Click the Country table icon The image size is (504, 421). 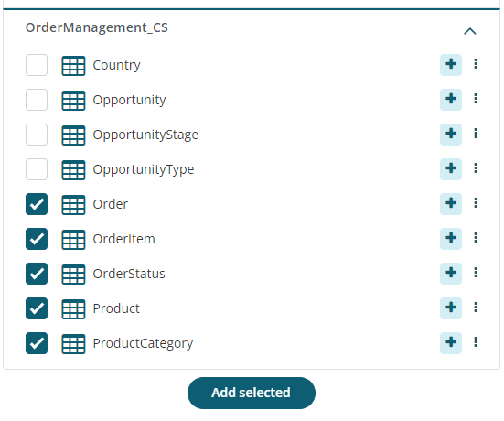pos(73,66)
